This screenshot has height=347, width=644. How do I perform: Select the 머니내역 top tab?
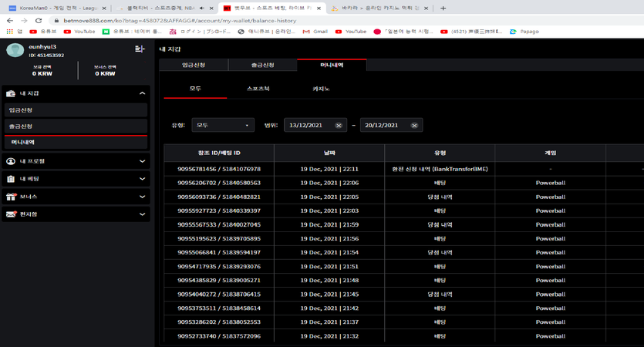[332, 65]
